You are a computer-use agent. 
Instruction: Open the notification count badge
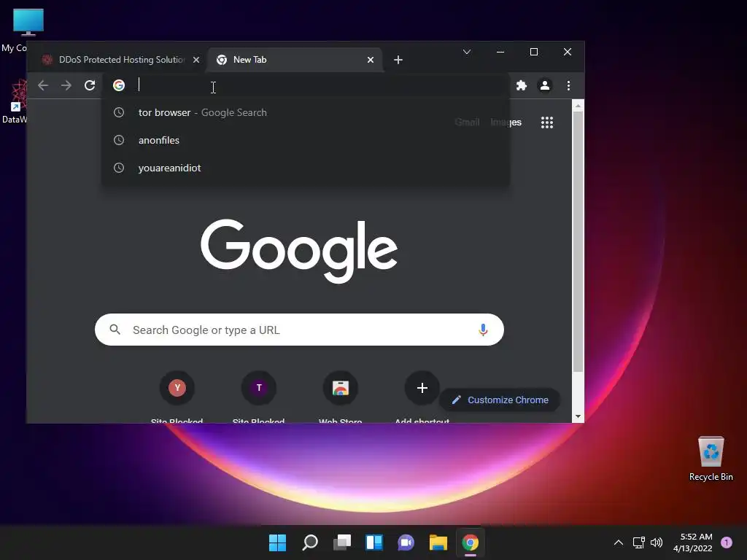[x=727, y=542]
